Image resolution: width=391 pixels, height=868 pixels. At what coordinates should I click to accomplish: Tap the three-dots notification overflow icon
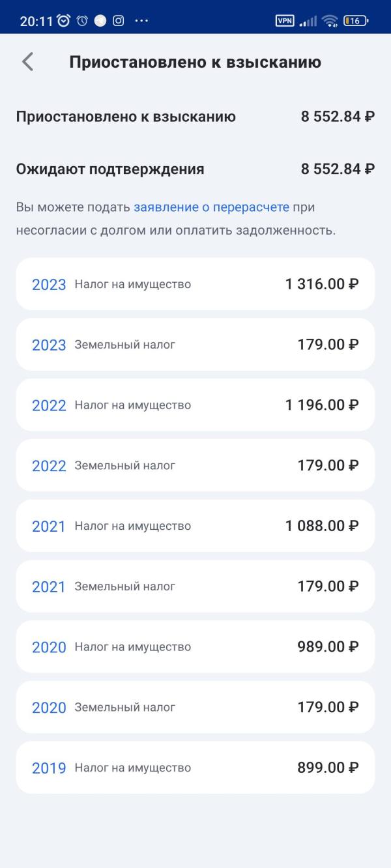[x=141, y=21]
